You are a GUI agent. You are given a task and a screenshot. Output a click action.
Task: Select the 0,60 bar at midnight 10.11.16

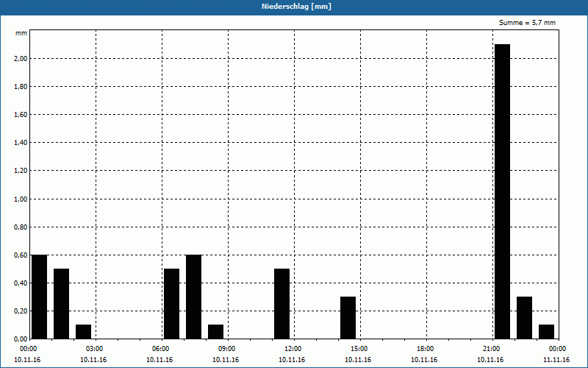(40, 297)
